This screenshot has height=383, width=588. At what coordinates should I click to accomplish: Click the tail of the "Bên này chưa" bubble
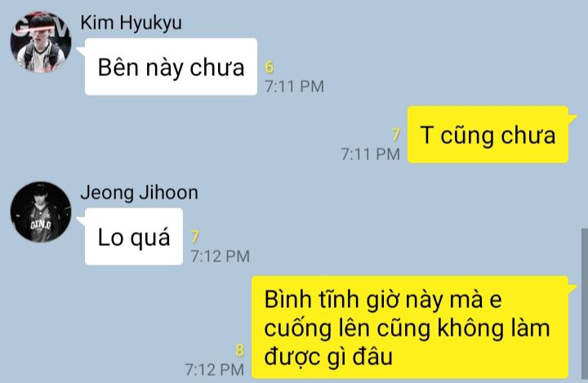(81, 51)
